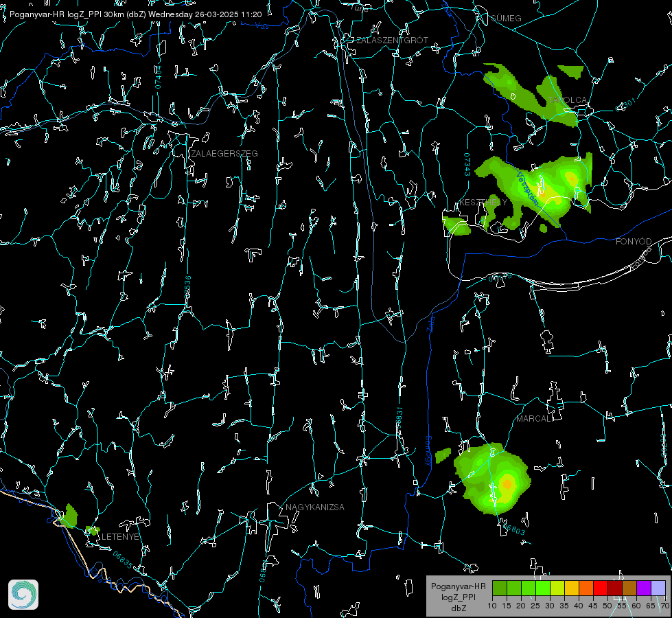Click the 07343 road number label

coord(467,165)
